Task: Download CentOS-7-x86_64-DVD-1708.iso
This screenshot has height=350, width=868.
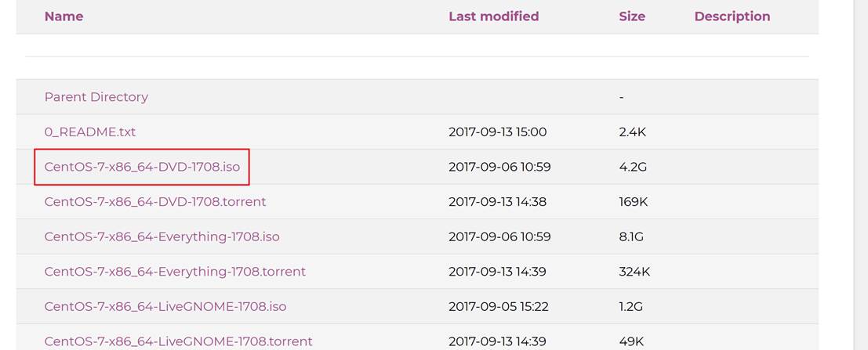Action: (x=142, y=167)
